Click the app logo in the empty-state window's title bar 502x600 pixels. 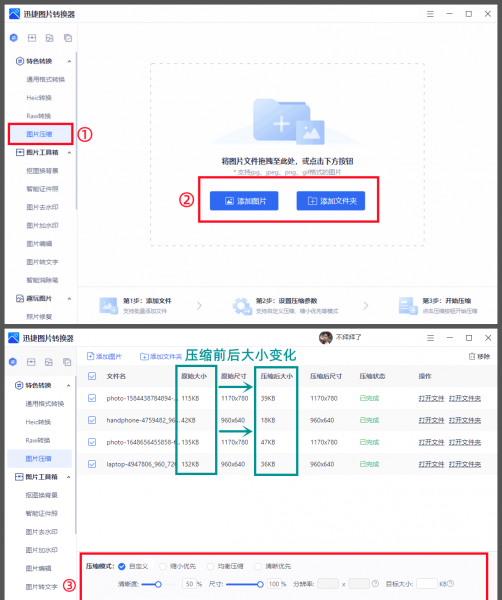(x=14, y=14)
